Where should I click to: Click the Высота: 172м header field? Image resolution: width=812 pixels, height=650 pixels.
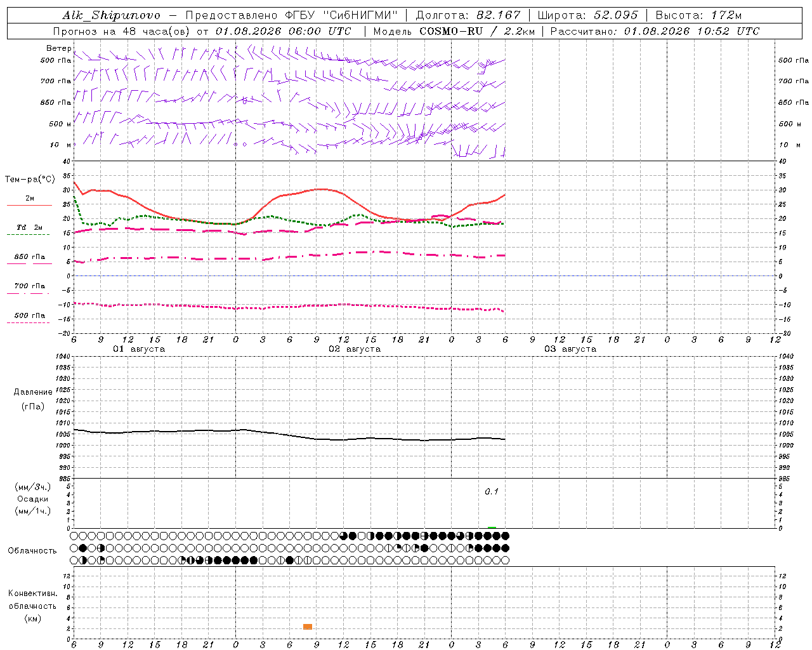(x=698, y=15)
